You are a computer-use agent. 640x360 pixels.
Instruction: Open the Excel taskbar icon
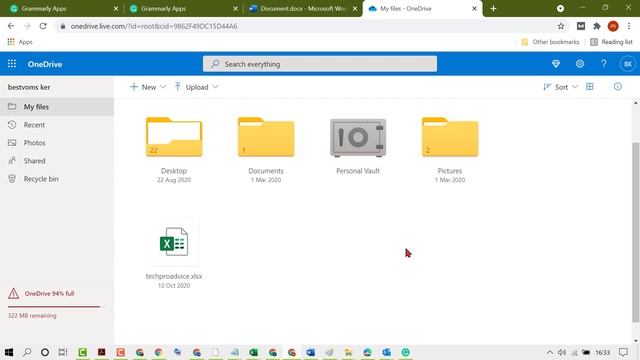253,352
